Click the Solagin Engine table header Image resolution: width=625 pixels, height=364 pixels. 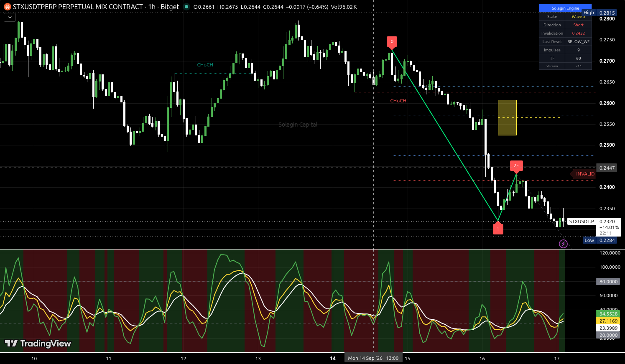click(x=565, y=8)
